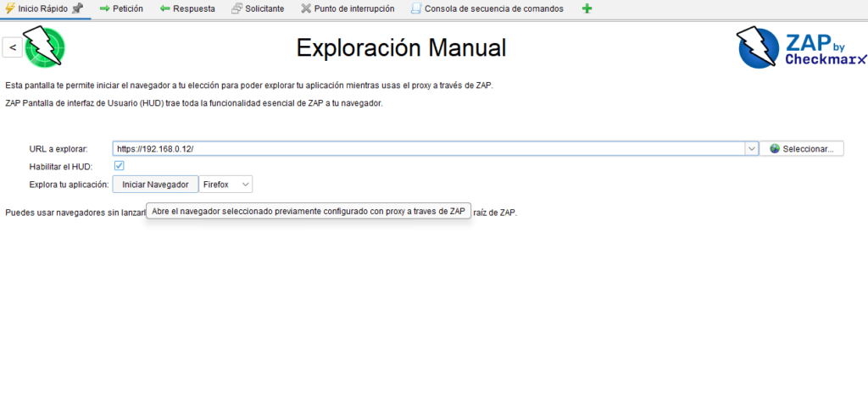This screenshot has width=868, height=403.
Task: Click the green ZAP radar logo
Action: click(45, 47)
